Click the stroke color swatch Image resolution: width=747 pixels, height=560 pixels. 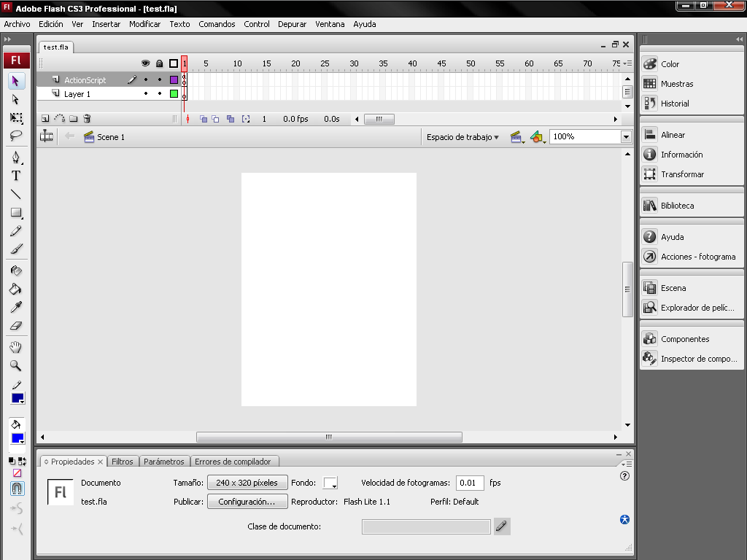point(18,398)
